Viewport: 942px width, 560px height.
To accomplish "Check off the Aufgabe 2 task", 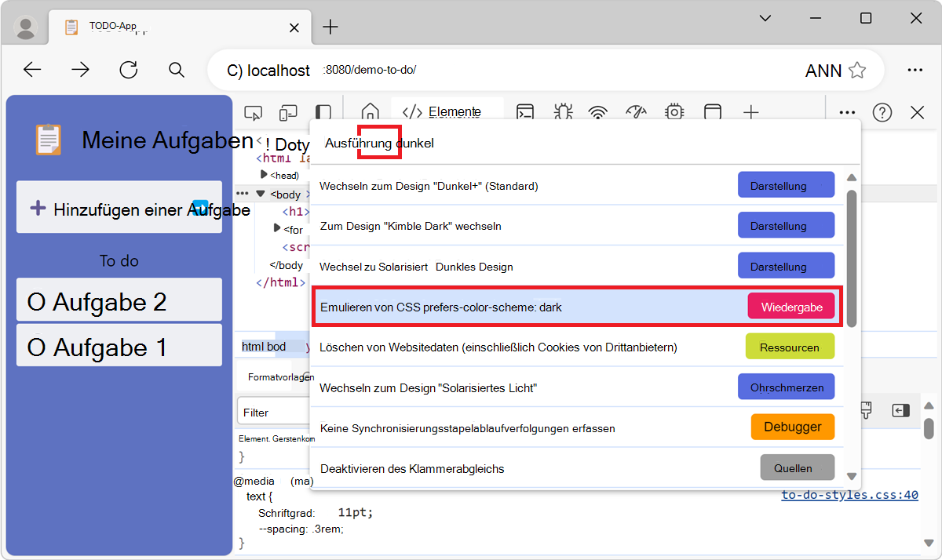I will [36, 303].
